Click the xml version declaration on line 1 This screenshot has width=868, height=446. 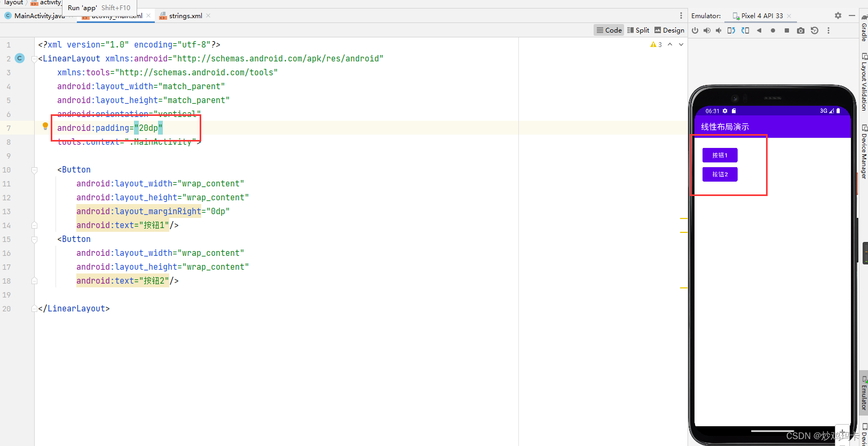click(129, 45)
